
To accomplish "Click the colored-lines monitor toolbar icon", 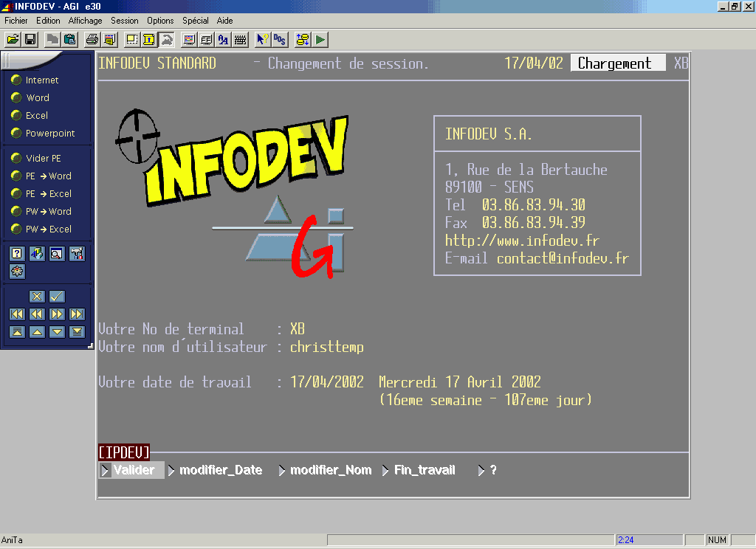I will (189, 40).
